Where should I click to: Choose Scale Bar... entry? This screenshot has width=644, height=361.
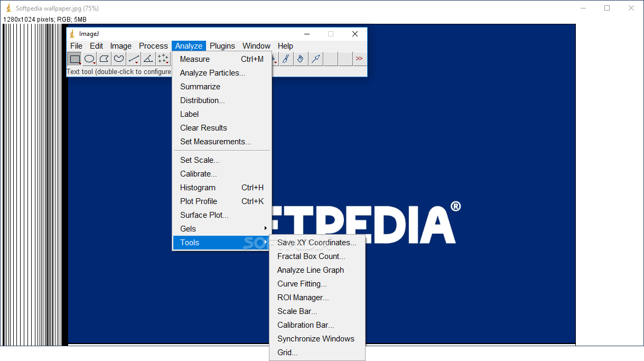[x=317, y=311]
